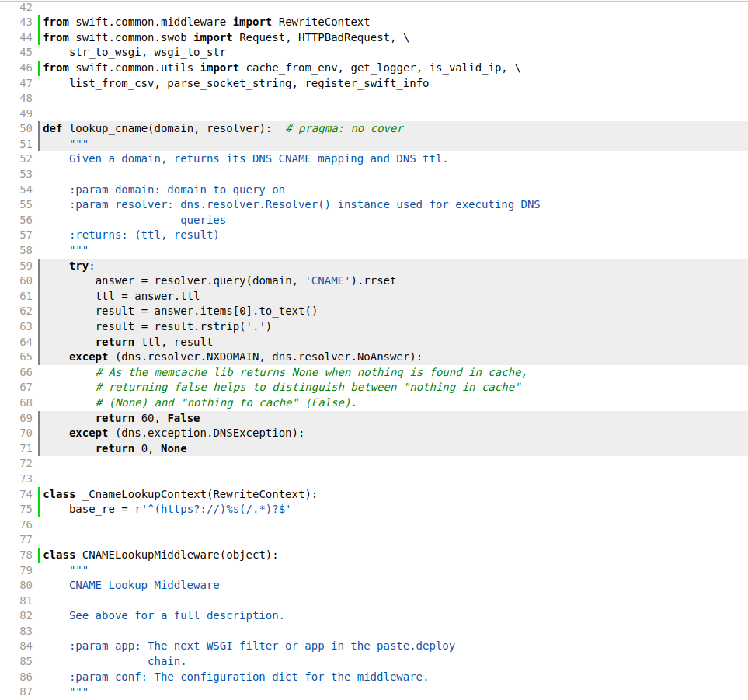Click line number 50
748x700 pixels.
click(x=26, y=128)
